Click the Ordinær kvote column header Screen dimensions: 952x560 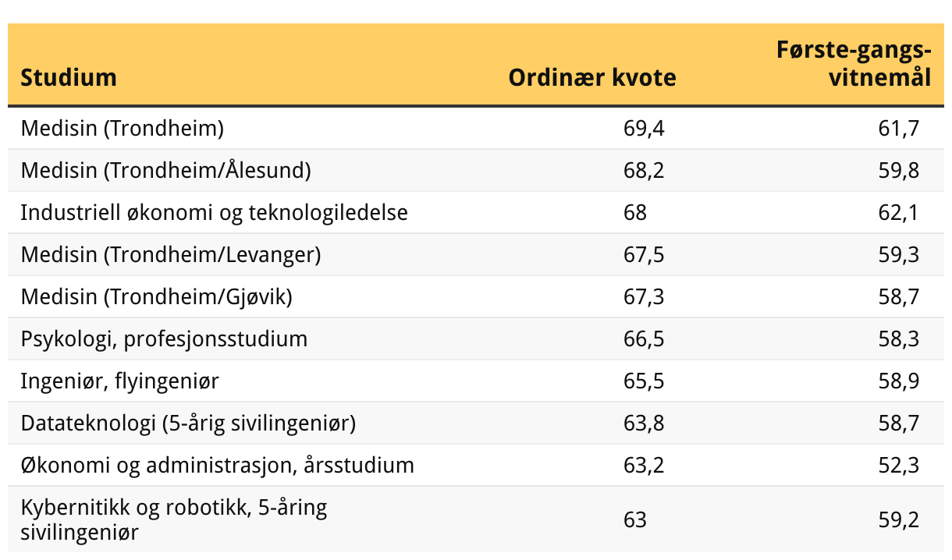pos(592,77)
